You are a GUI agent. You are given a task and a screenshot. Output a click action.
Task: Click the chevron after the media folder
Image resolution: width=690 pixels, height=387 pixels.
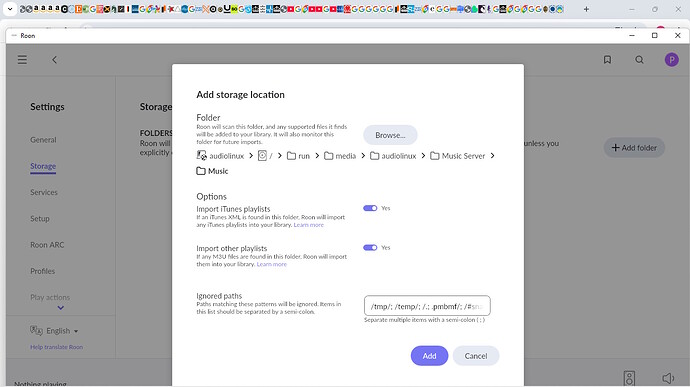[x=363, y=155]
